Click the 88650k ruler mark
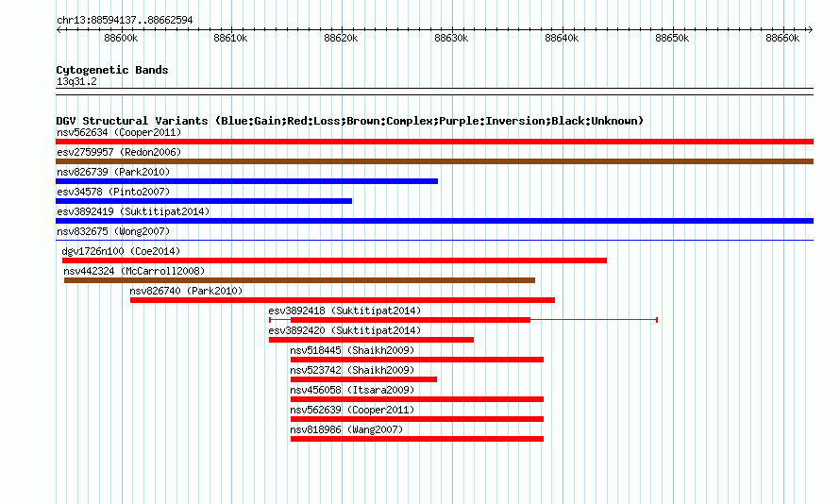840x504 pixels. pyautogui.click(x=672, y=38)
